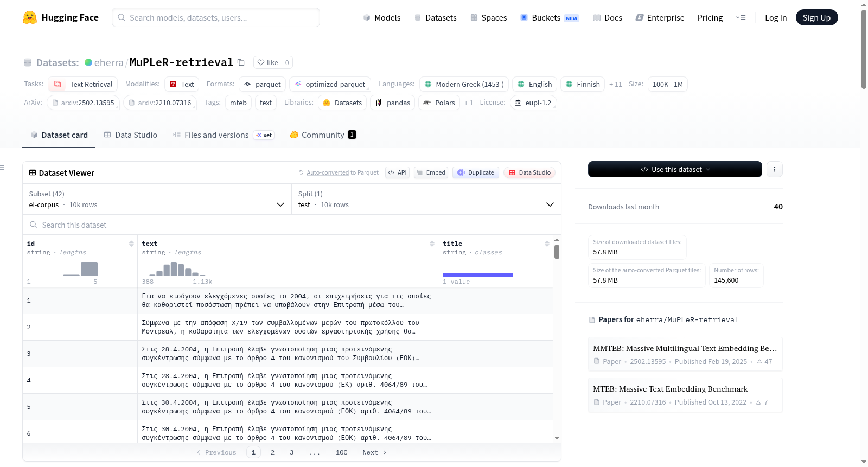Screen dimensions: 868x467
Task: Expand the left sidebar menu icon
Action: (3, 168)
